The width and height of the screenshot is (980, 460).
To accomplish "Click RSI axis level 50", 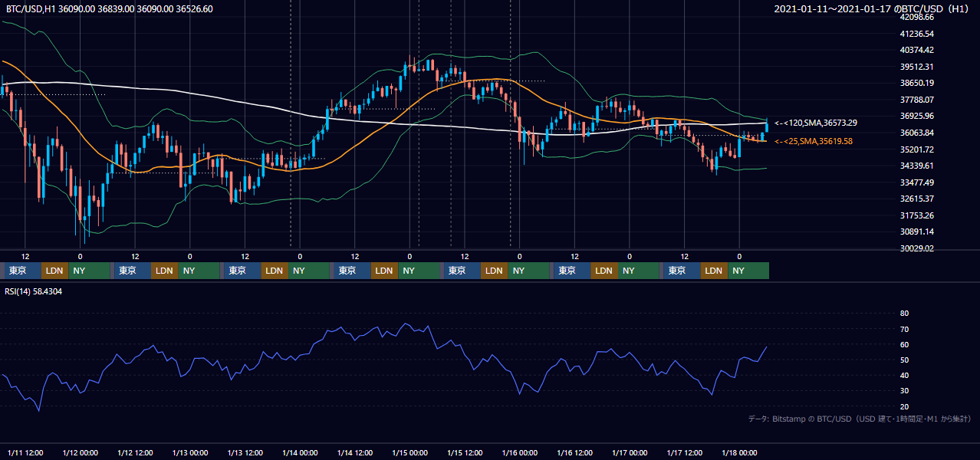I will pyautogui.click(x=904, y=360).
